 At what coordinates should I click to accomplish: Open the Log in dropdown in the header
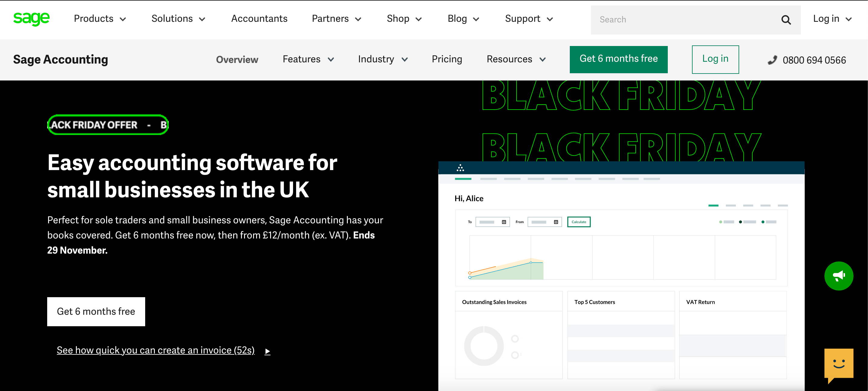pyautogui.click(x=832, y=19)
